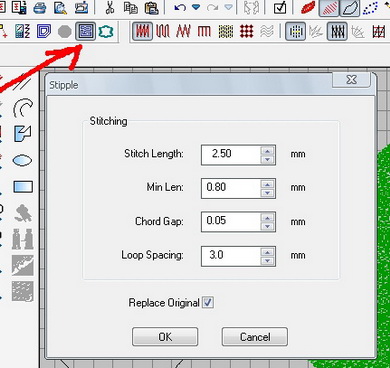Click the scissors Cut icon
This screenshot has height=368, width=390.
tap(109, 7)
